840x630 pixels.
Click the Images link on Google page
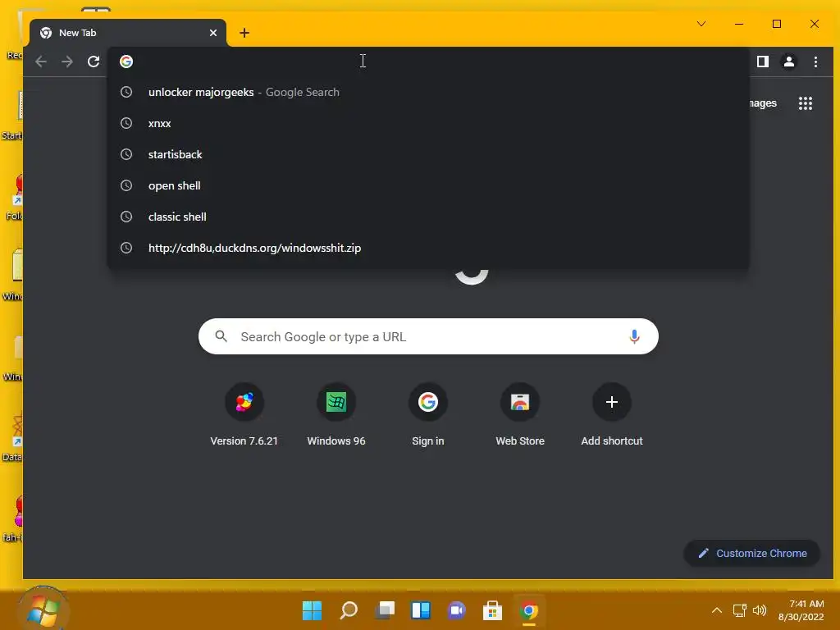pyautogui.click(x=763, y=103)
